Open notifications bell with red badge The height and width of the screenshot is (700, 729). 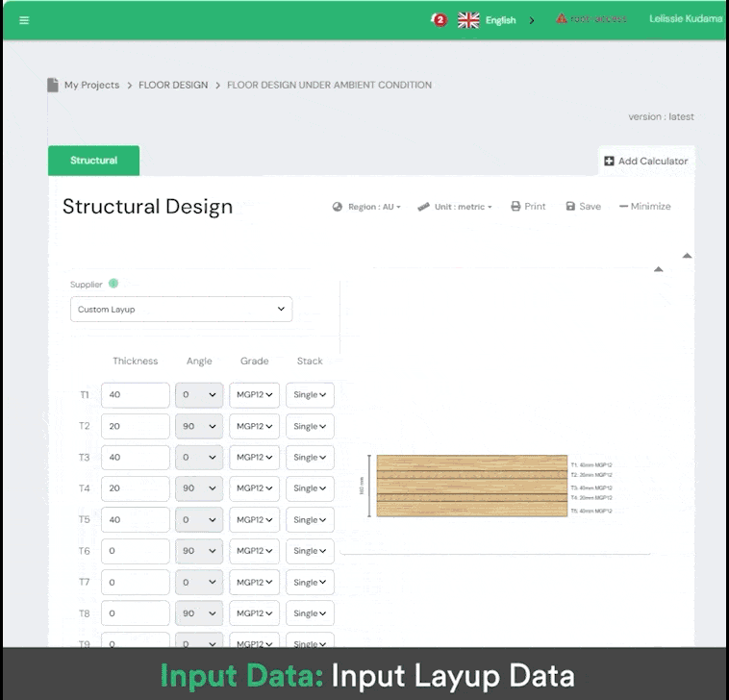(439, 19)
